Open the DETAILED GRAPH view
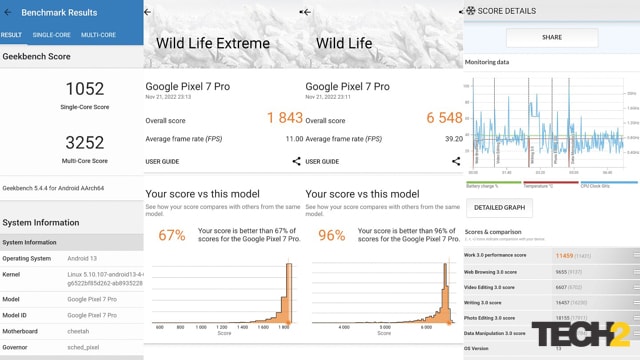The width and height of the screenshot is (640, 360). pos(499,208)
